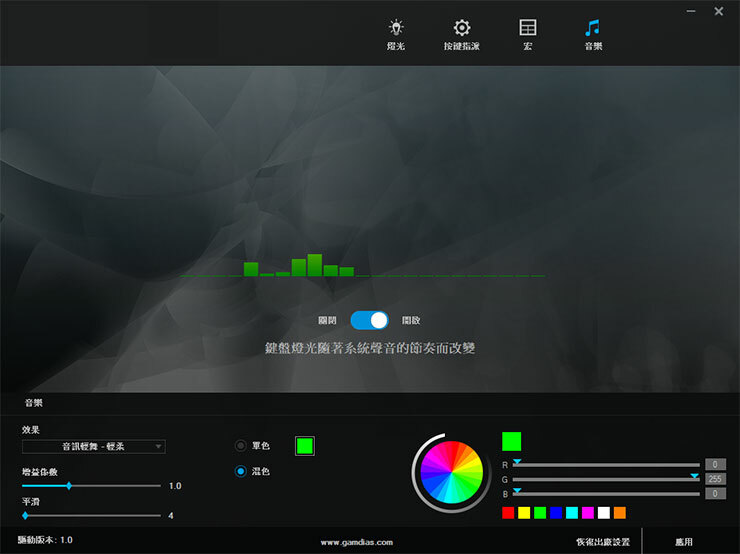Image resolution: width=740 pixels, height=554 pixels.
Task: Select the 混色 mixed color radio button
Action: (241, 471)
